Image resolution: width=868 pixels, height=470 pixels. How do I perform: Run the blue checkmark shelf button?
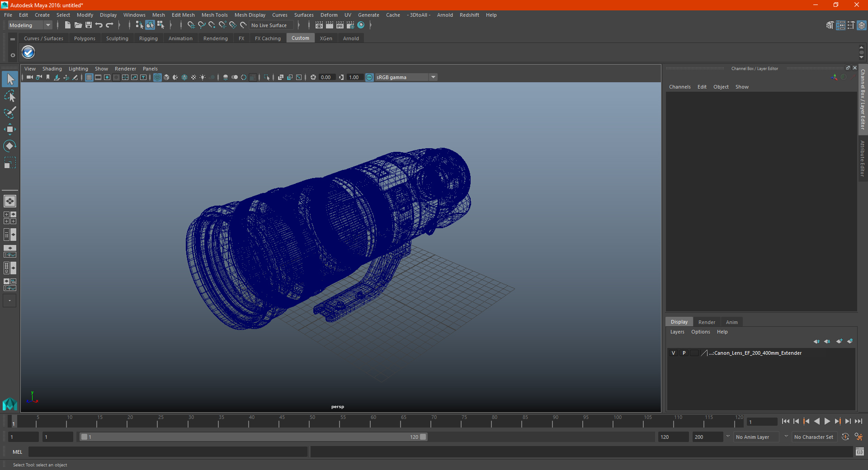28,52
